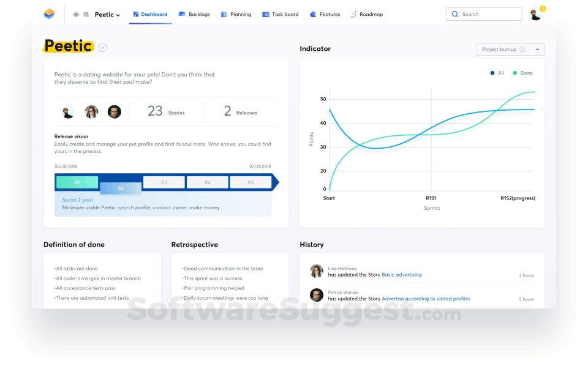The image size is (588, 369).
Task: Click the Release vision heading
Action: pyautogui.click(x=71, y=136)
